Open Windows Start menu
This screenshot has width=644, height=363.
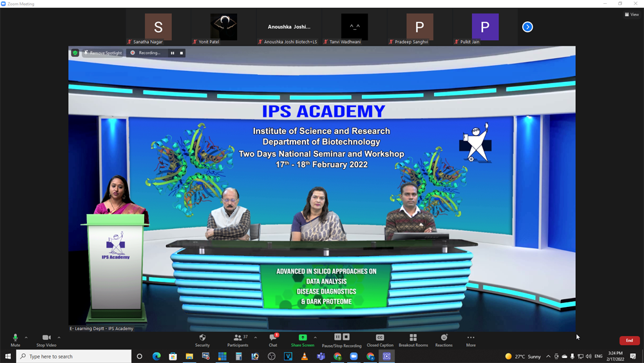click(8, 357)
